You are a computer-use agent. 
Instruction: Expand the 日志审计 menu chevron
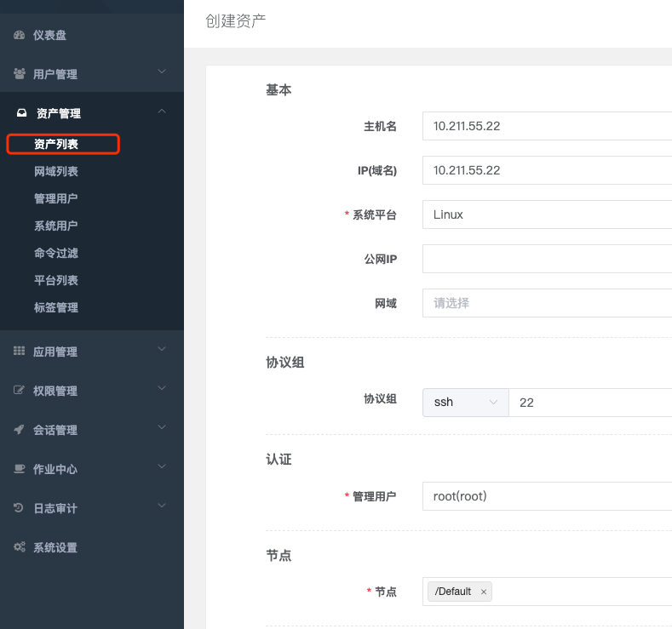coord(162,506)
